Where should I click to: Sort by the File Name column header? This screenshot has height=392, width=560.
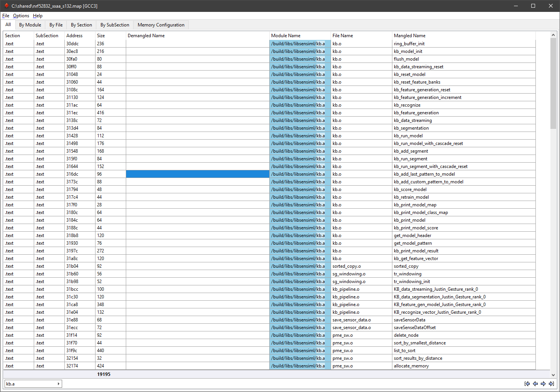[361, 36]
